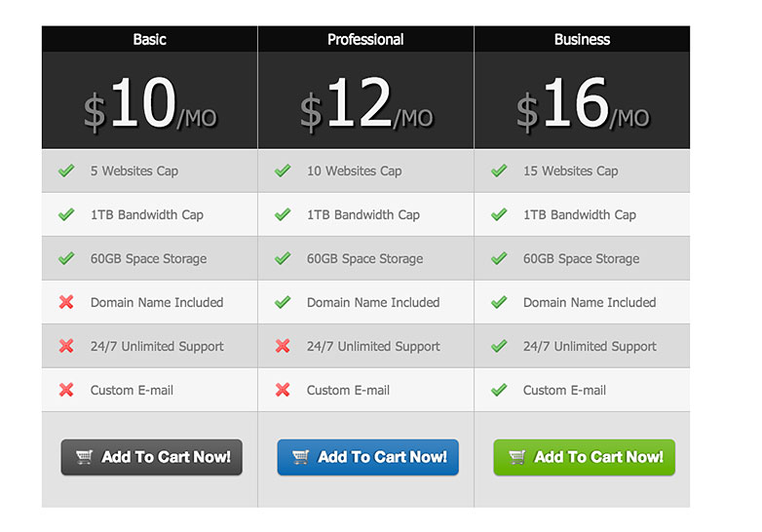This screenshot has height=532, width=762.
Task: Click '60GB Space Storage' in Business column
Action: click(581, 258)
